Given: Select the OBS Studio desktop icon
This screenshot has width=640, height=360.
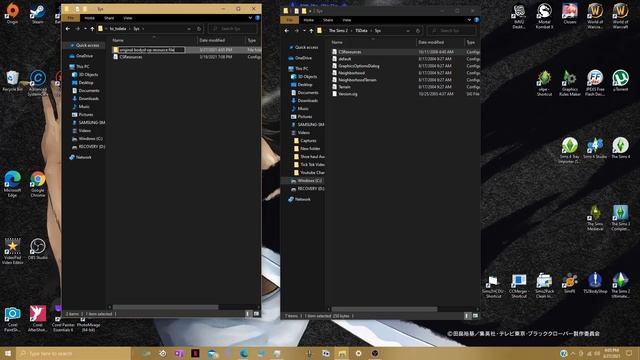Looking at the screenshot, I should pos(38,249).
